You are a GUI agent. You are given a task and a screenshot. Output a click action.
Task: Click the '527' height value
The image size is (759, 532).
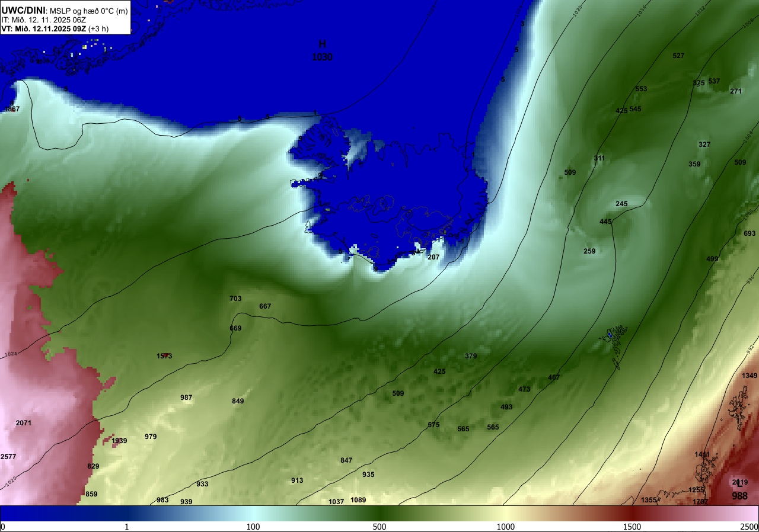(678, 56)
